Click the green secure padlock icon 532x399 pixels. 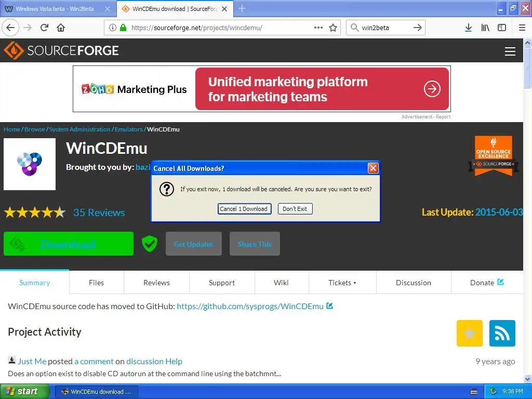[123, 28]
